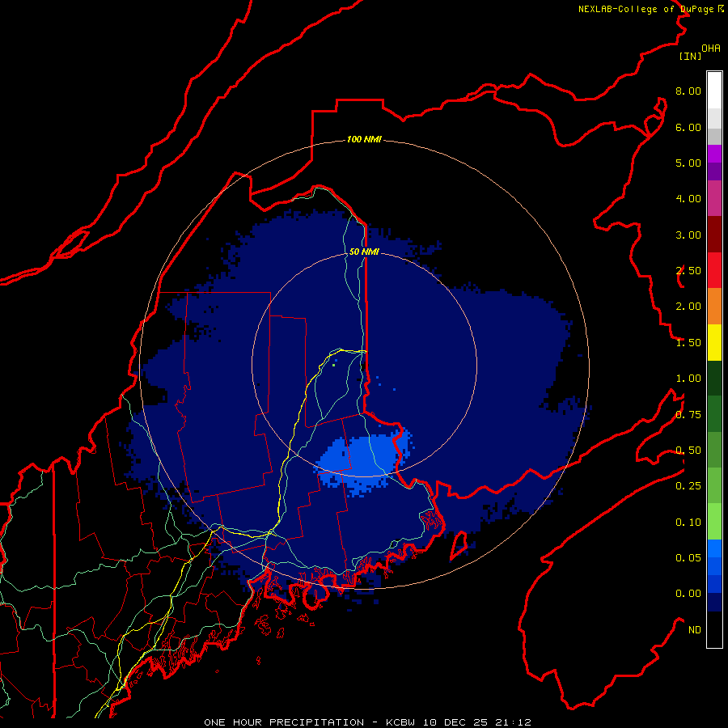Click the 0.00 legend value
Image resolution: width=728 pixels, height=728 pixels.
(x=688, y=594)
